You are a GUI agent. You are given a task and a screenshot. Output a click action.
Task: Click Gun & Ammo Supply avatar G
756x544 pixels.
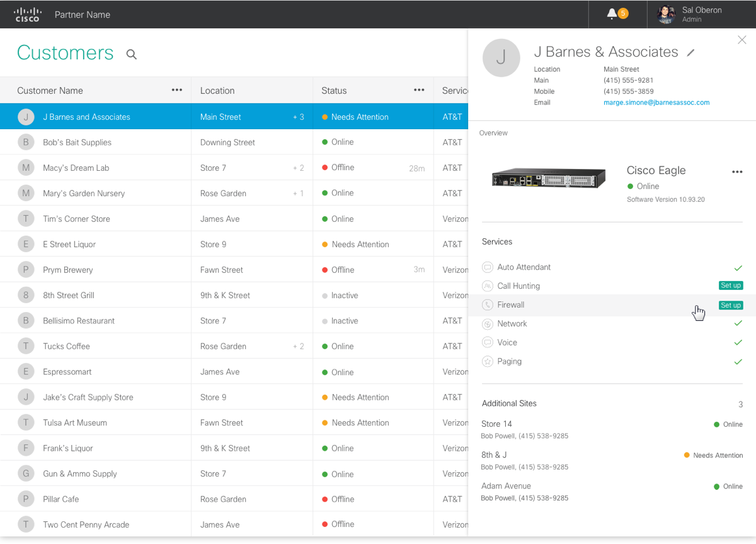click(x=26, y=473)
